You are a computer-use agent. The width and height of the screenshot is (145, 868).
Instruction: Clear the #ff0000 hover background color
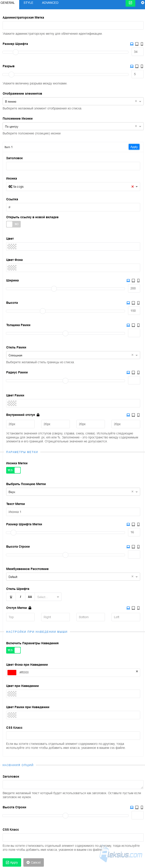click(x=137, y=671)
